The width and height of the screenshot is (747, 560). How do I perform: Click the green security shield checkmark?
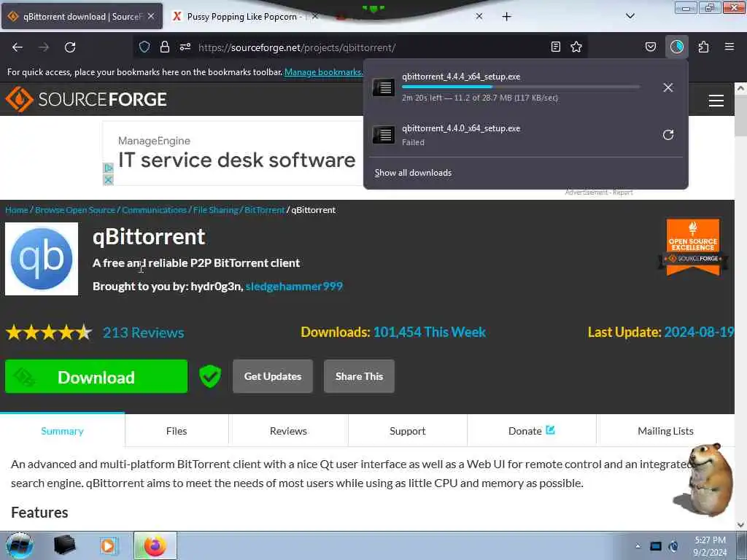pyautogui.click(x=210, y=376)
